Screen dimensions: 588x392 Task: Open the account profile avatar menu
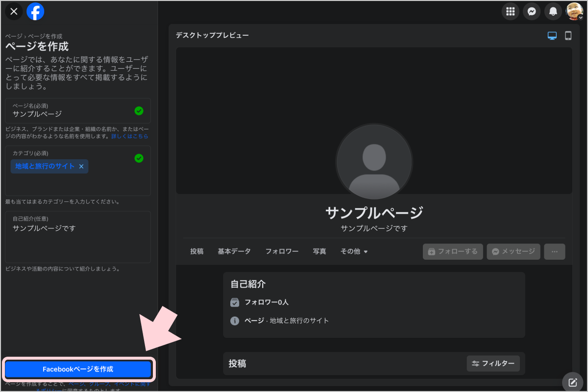click(x=574, y=11)
